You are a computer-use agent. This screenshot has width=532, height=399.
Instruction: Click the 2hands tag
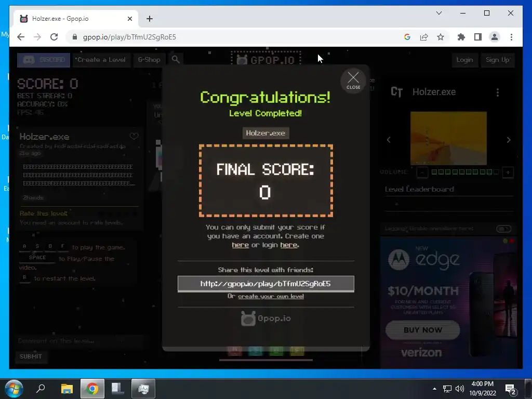click(33, 197)
